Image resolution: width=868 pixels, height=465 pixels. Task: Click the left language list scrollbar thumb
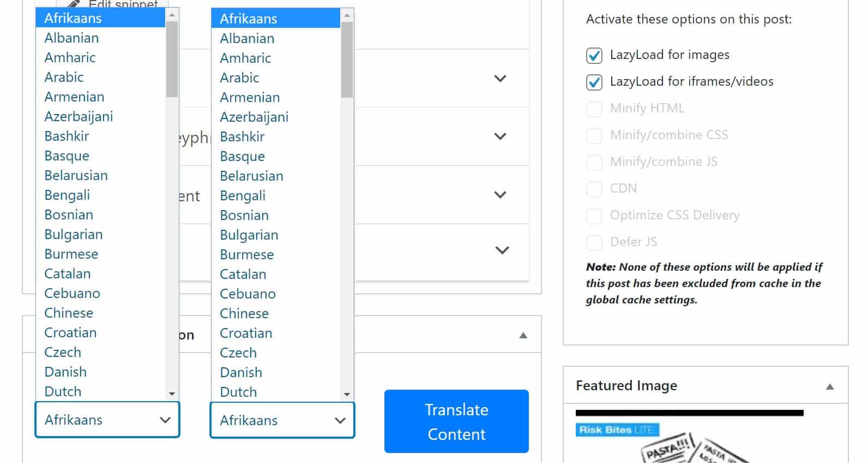172,59
